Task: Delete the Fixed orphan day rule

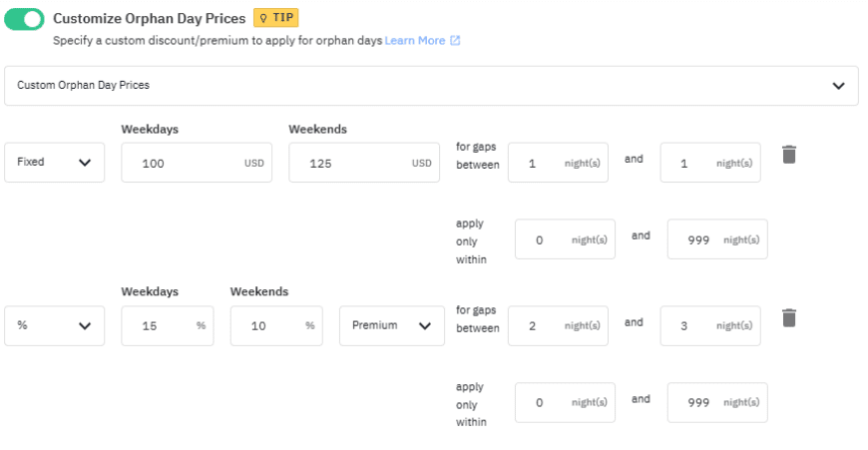Action: pyautogui.click(x=788, y=154)
